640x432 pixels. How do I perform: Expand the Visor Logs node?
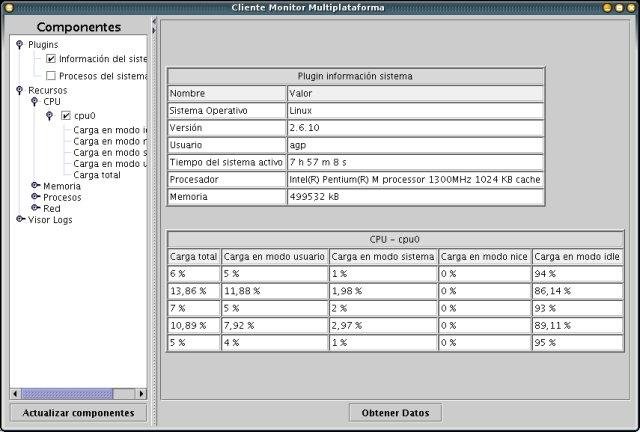[x=19, y=220]
